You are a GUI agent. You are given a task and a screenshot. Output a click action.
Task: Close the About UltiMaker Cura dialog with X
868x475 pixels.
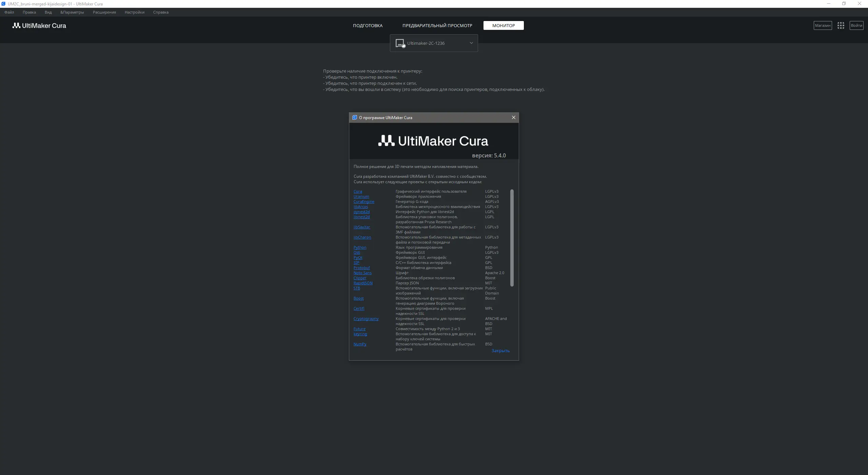(x=513, y=117)
